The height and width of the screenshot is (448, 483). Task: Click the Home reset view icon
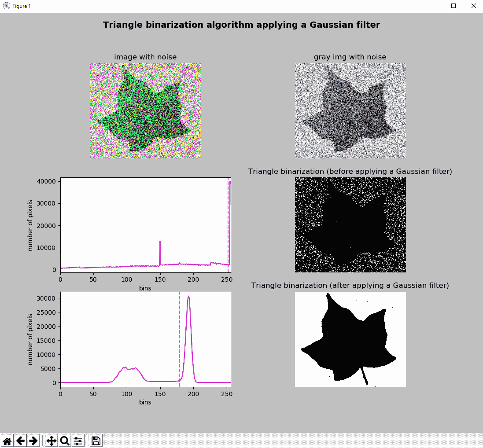point(7,441)
